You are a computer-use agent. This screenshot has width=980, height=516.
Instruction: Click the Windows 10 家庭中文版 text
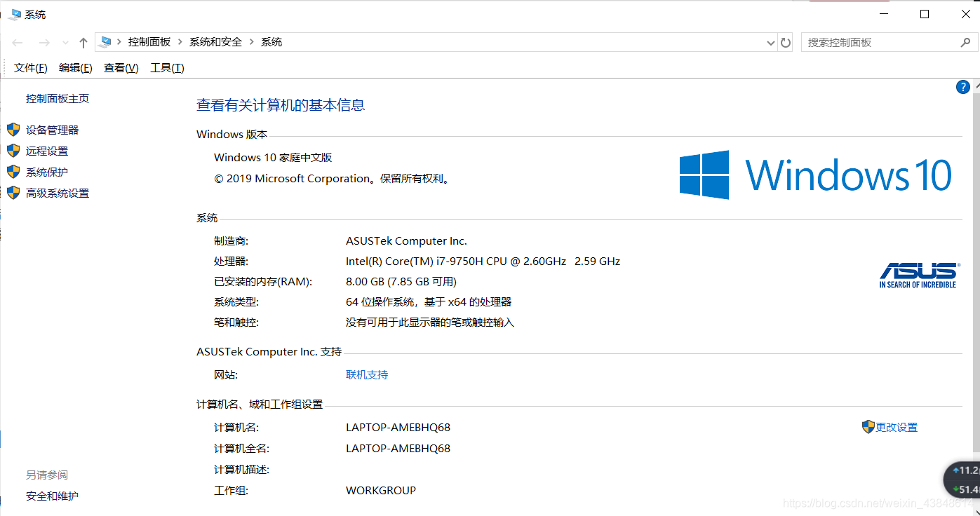pyautogui.click(x=273, y=157)
